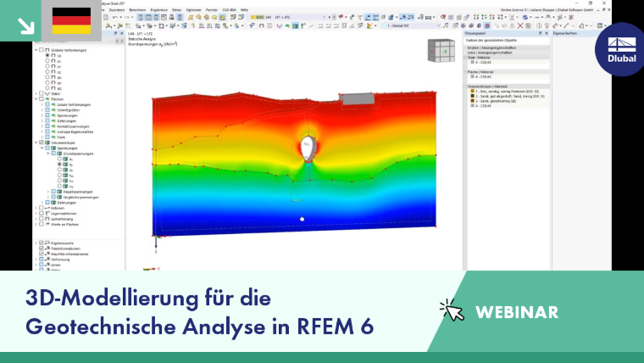Click the Flächen surface icon in tree
Screen dimensions: 644x363
coord(47,99)
